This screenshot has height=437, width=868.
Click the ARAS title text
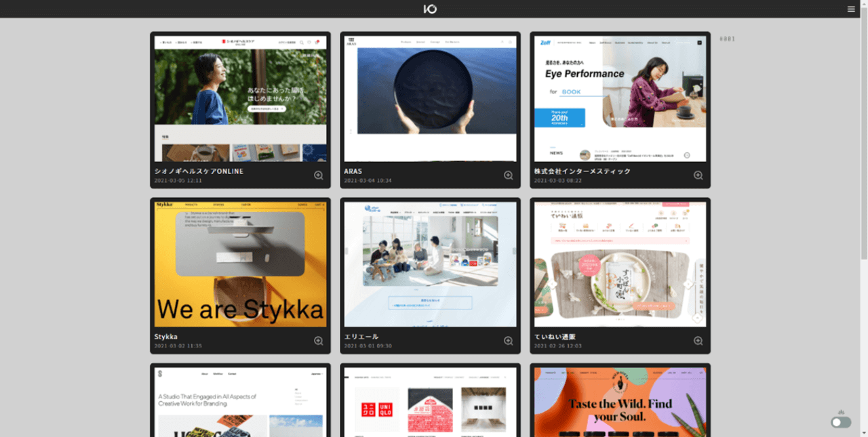(x=353, y=171)
